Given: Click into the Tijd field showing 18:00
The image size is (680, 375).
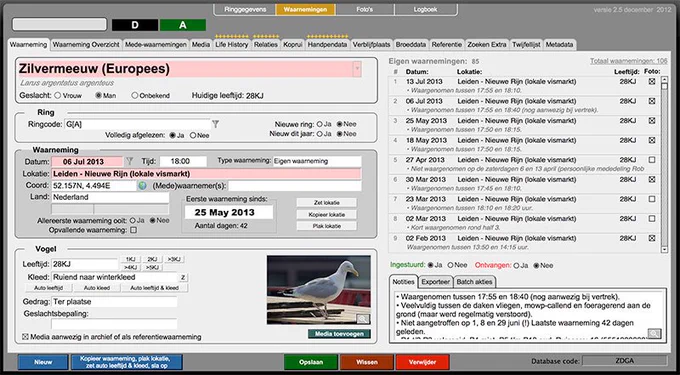Looking at the screenshot, I should (183, 161).
